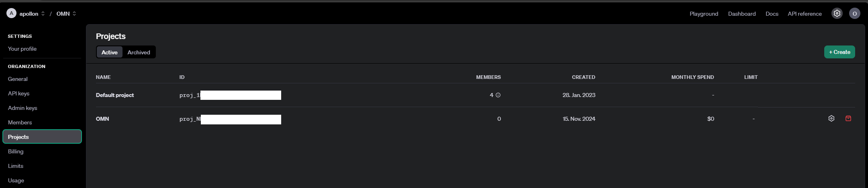Open settings gear in top navigation

coord(837,13)
